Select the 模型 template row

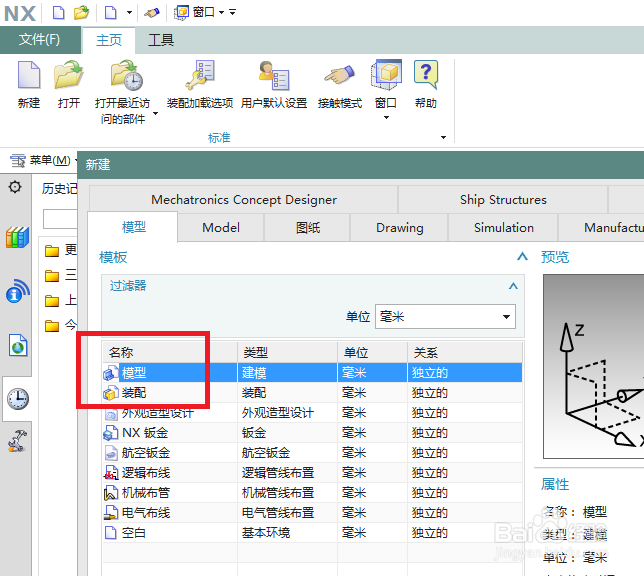(312, 373)
